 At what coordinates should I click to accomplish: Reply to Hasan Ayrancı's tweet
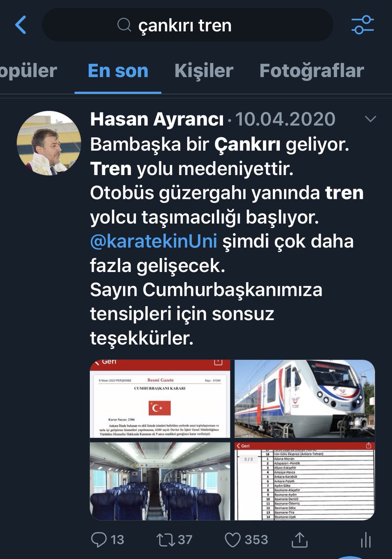(x=99, y=540)
